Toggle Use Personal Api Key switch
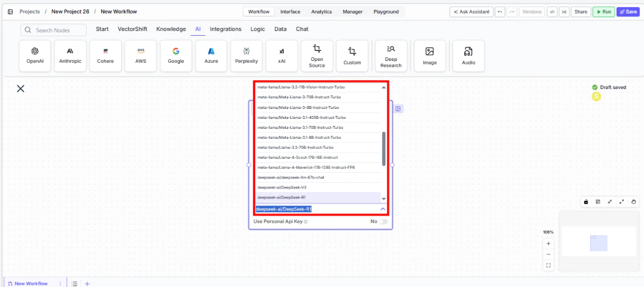 coord(383,221)
